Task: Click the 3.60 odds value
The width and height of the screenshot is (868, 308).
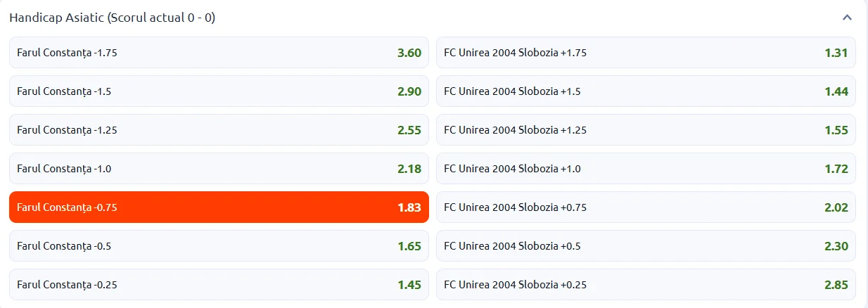Action: pos(409,53)
